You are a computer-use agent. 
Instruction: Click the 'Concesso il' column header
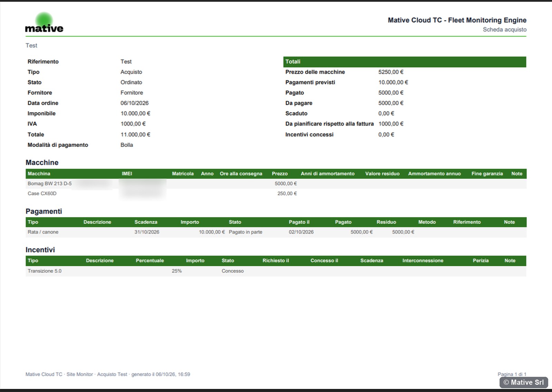(x=324, y=261)
